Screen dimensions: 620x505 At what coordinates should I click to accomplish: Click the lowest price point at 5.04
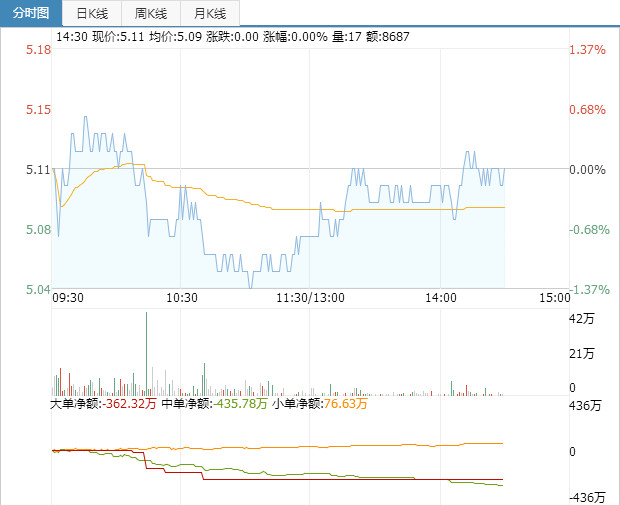pos(250,287)
